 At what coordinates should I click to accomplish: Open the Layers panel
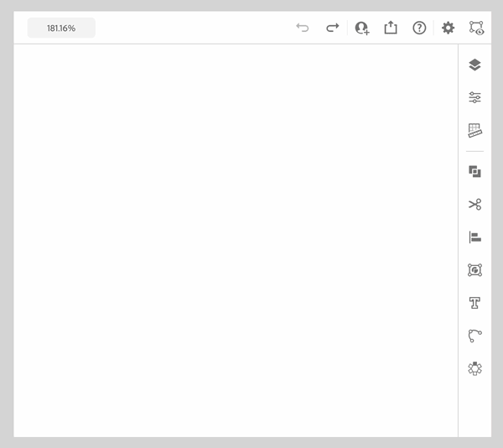click(x=474, y=65)
